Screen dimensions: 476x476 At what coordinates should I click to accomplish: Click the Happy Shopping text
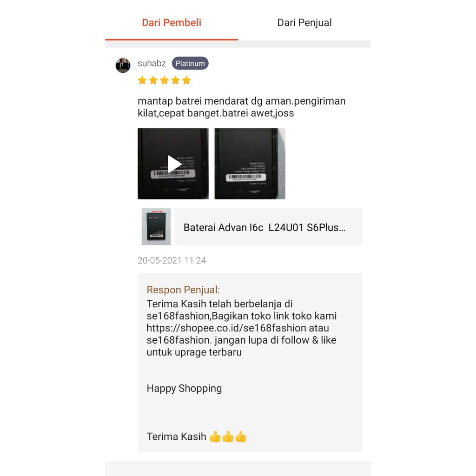[184, 389]
